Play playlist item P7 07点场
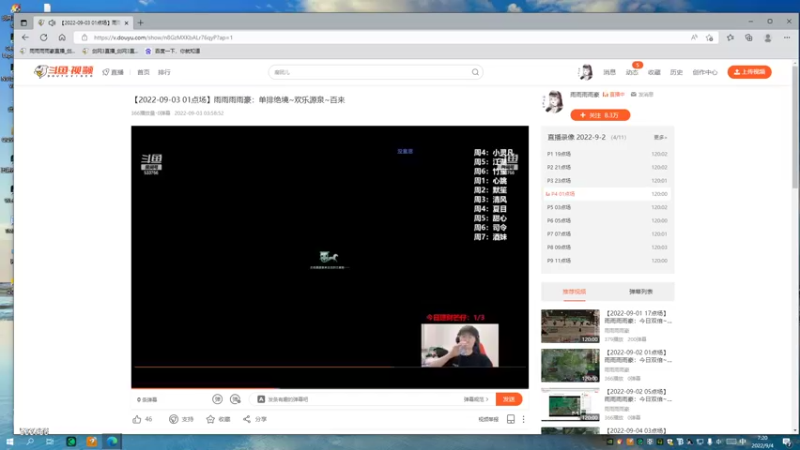This screenshot has width=800, height=450. [607, 234]
